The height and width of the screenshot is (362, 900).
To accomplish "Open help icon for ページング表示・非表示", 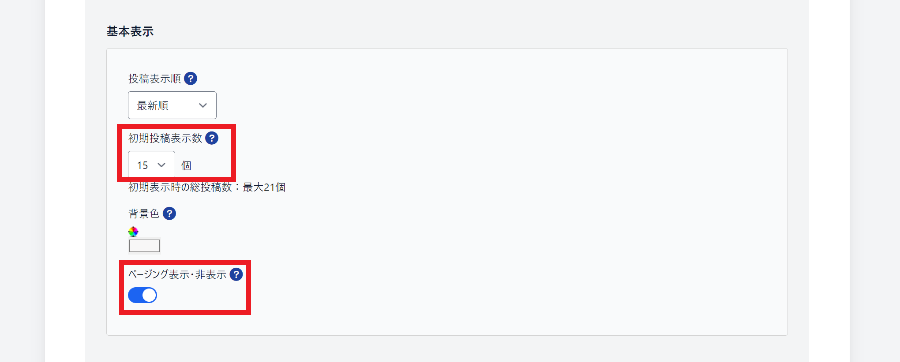I will click(x=236, y=274).
